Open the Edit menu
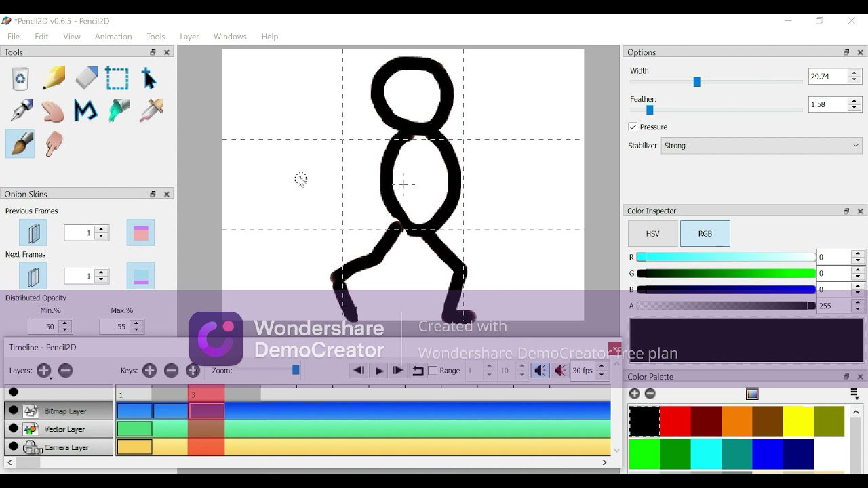Viewport: 868px width, 488px height. [41, 37]
